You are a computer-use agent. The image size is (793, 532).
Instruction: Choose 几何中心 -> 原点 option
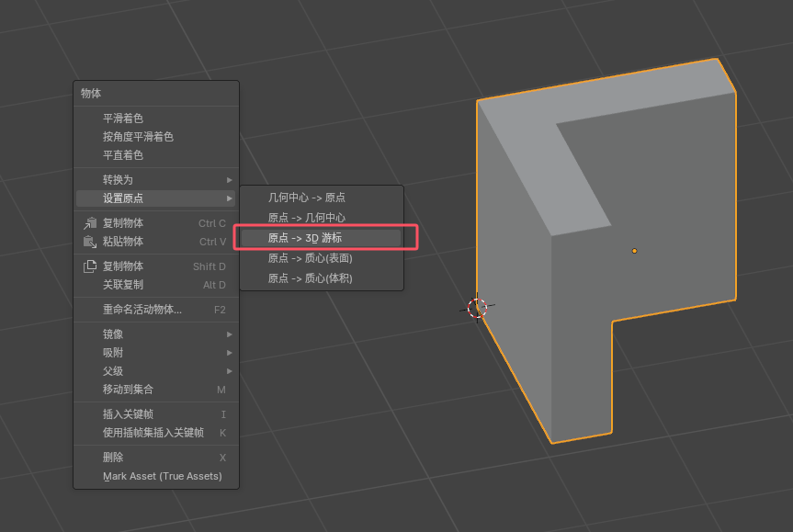322,198
